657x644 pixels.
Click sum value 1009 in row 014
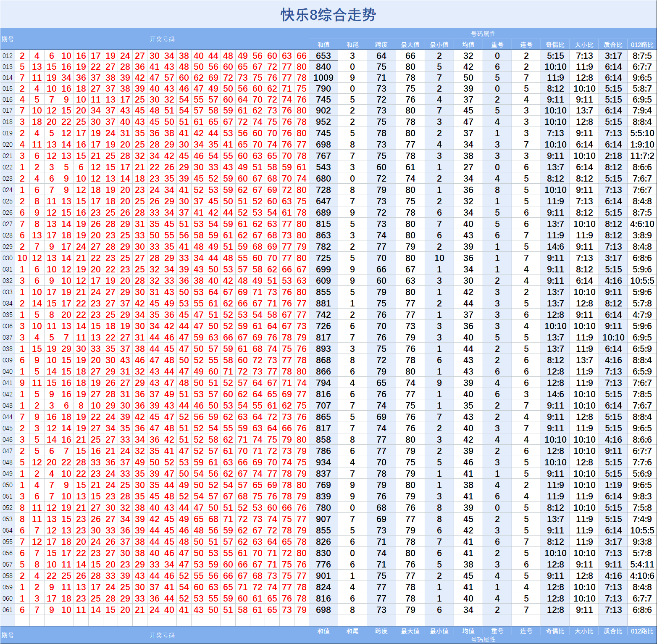pyautogui.click(x=323, y=78)
